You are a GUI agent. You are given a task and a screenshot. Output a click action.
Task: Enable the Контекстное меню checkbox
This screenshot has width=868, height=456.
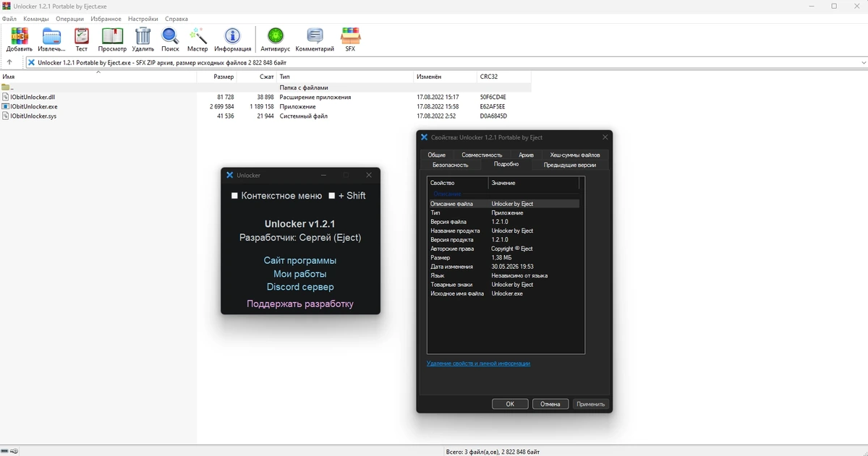[x=234, y=196]
